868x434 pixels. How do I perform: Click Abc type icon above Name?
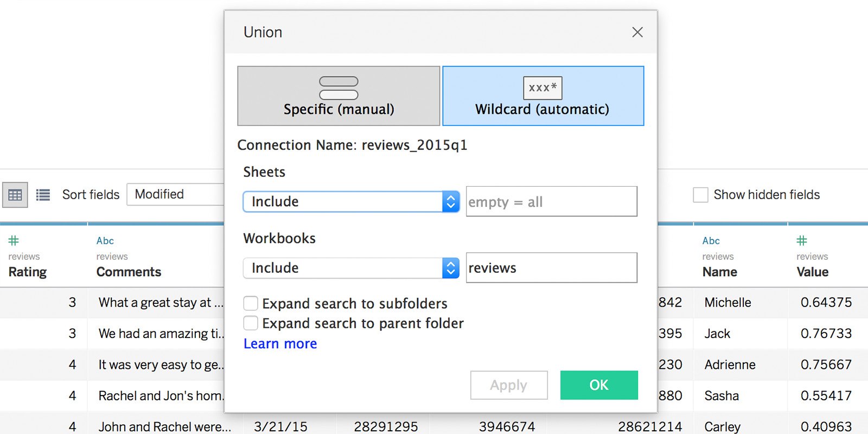pos(711,241)
